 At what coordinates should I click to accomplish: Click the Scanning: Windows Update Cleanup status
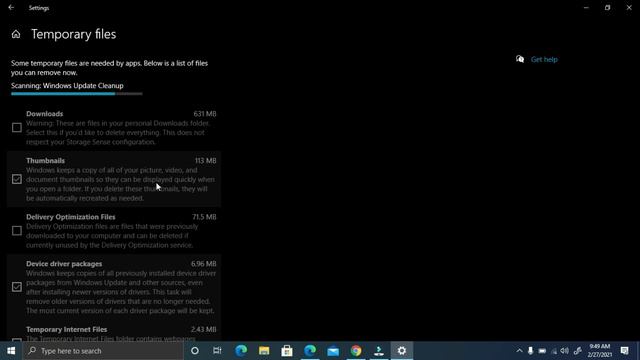[67, 86]
